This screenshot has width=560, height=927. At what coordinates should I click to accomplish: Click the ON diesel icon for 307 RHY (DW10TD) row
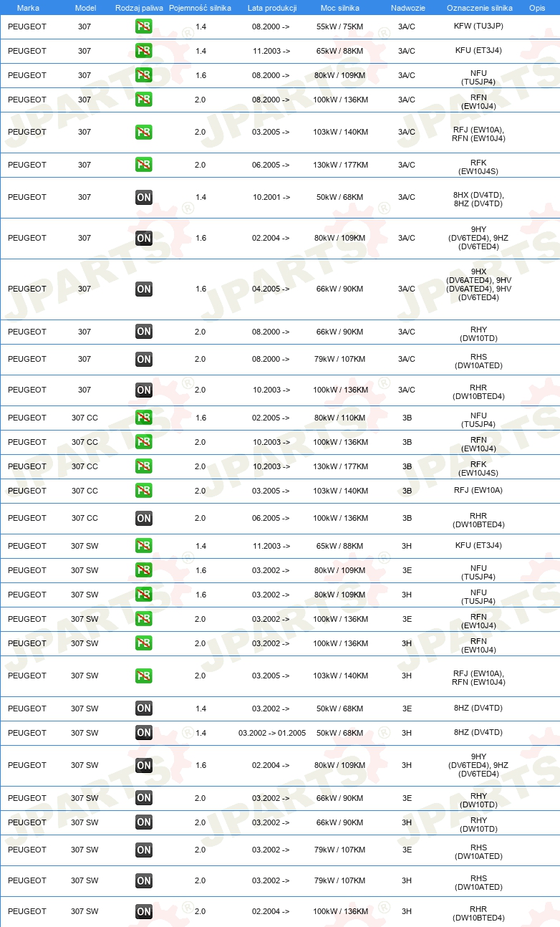pos(143,332)
